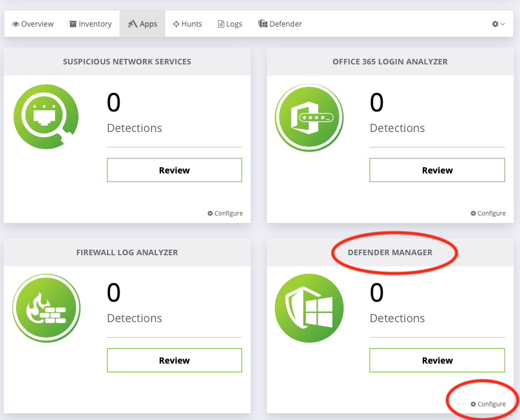
Task: Click the Defender Manager shield icon
Action: (309, 308)
